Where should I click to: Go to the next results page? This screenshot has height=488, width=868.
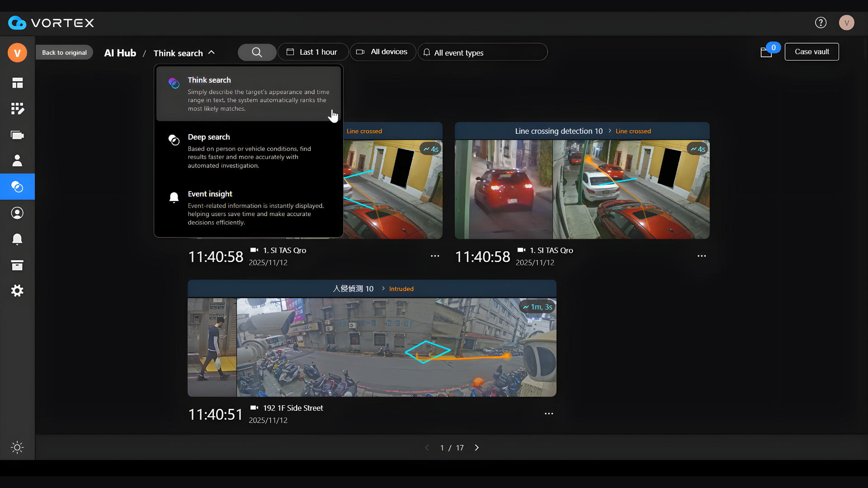[476, 447]
